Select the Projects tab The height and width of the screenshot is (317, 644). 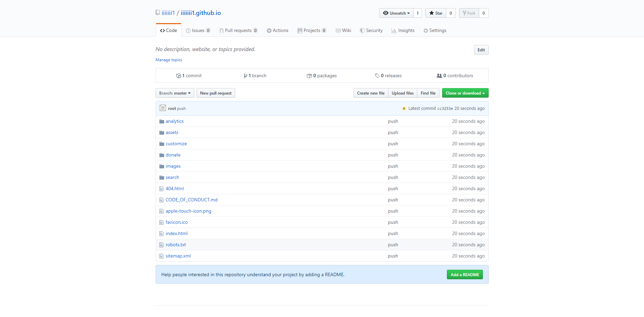[x=312, y=30]
